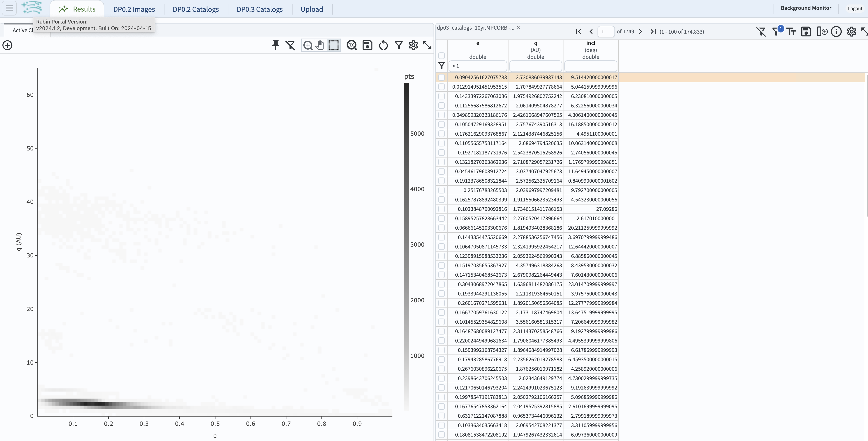This screenshot has height=441, width=868.
Task: Click the table page number field
Action: (x=606, y=31)
